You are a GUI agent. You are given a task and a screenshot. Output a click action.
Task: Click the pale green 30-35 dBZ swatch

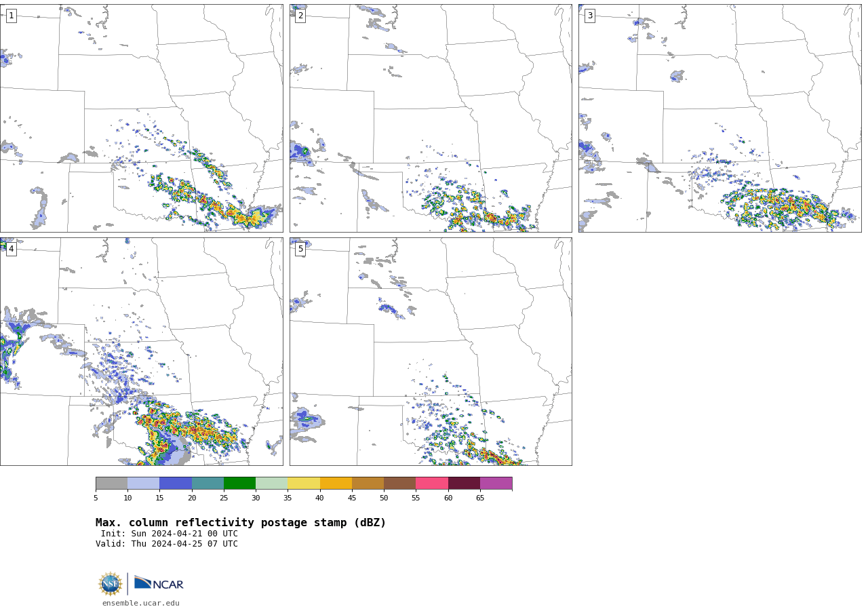point(271,484)
